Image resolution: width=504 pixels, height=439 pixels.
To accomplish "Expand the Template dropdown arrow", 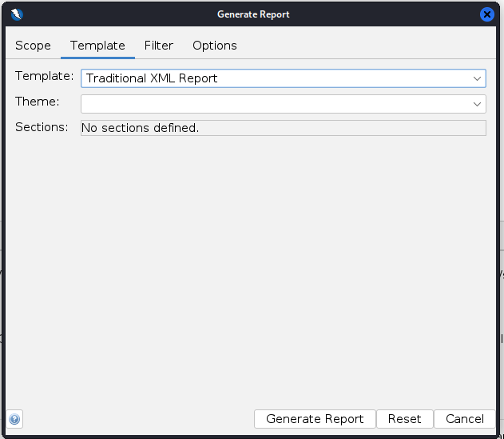I will tap(477, 78).
